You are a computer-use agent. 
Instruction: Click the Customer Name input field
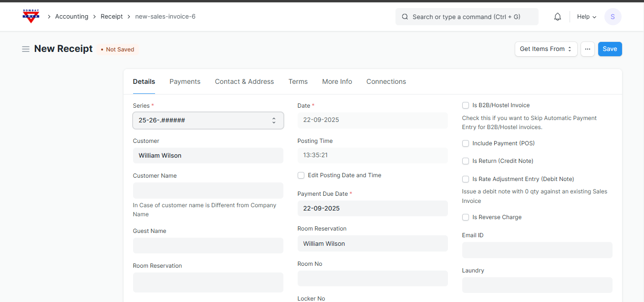coord(208,191)
